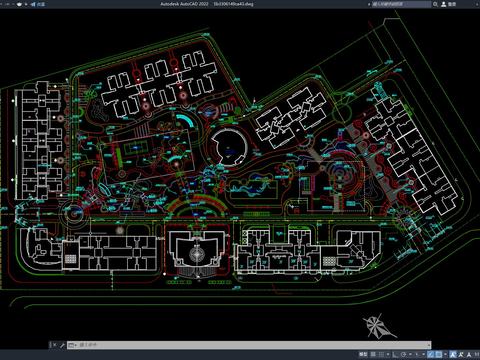Viewport: 480px width, 360px height.
Task: Toggle snap mode grid icon
Action: pyautogui.click(x=381, y=354)
